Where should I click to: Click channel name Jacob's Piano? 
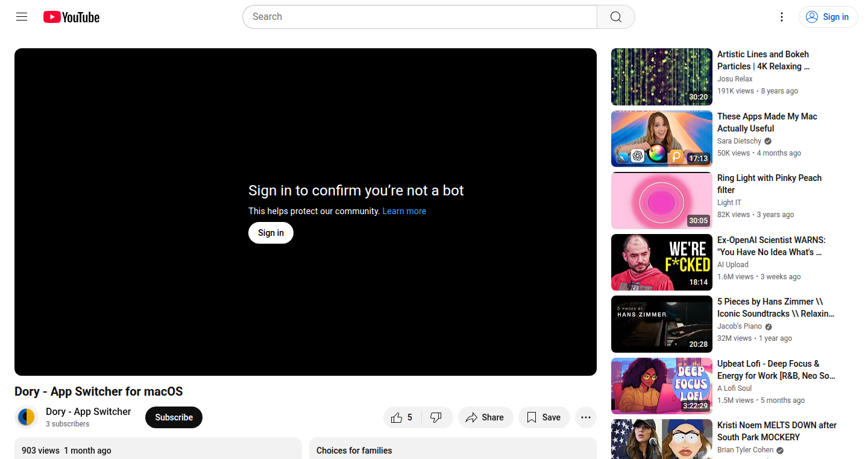[740, 326]
